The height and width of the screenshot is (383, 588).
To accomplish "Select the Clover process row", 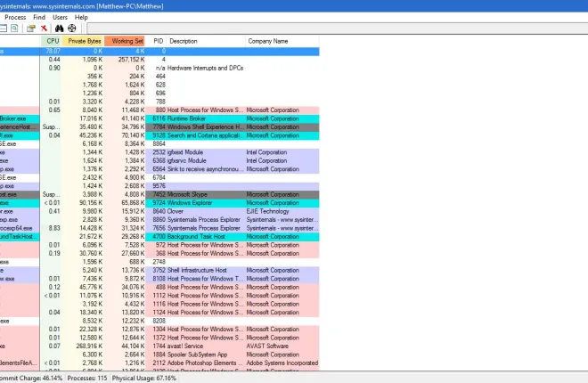I will pos(159,211).
